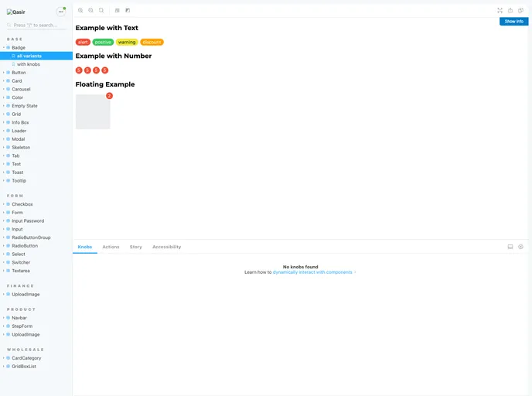This screenshot has width=532, height=396.
Task: Close the addons panel with X icon
Action: (520, 247)
